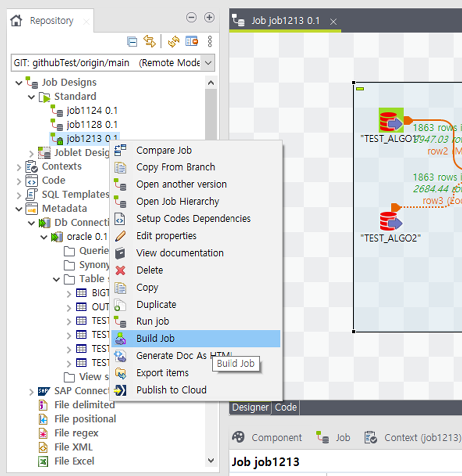Click the collapse all toolbar icon
Viewport: 462px width, 476px height.
point(132,41)
